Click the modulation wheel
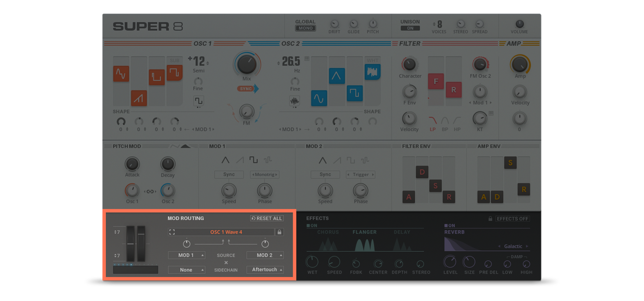This screenshot has width=644, height=301. pos(141,244)
